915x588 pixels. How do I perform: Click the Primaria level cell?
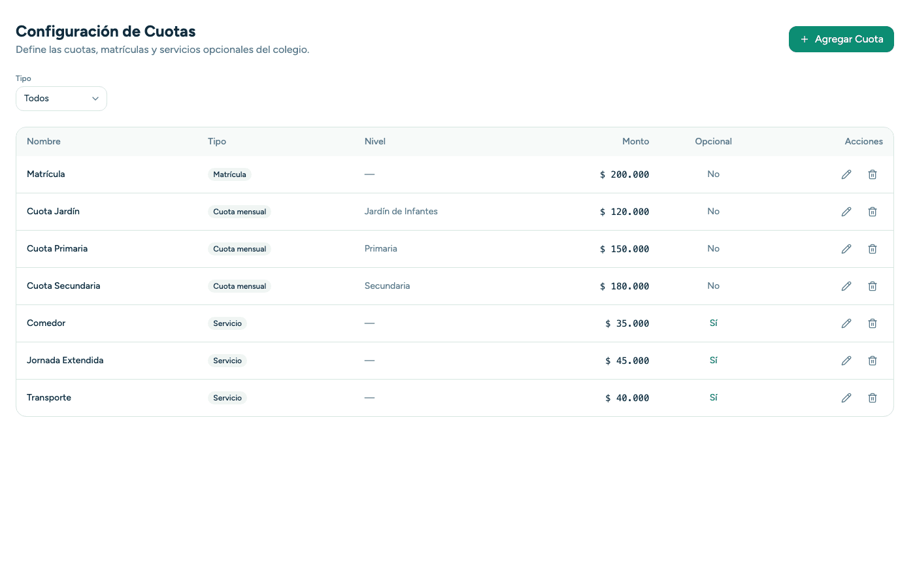point(381,249)
